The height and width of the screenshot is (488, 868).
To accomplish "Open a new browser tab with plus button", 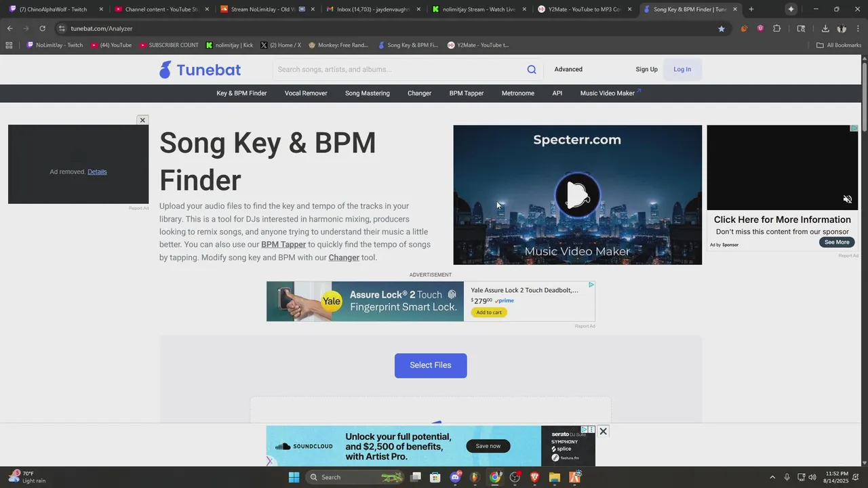I will (x=751, y=9).
